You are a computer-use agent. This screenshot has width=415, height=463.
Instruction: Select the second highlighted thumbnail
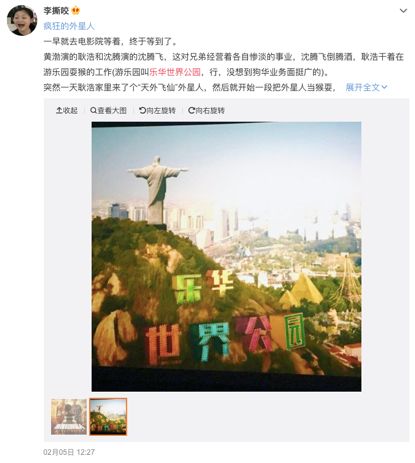[108, 417]
